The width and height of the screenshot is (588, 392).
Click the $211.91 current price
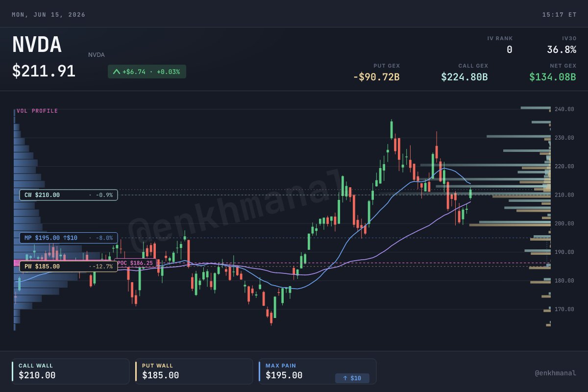coord(44,71)
